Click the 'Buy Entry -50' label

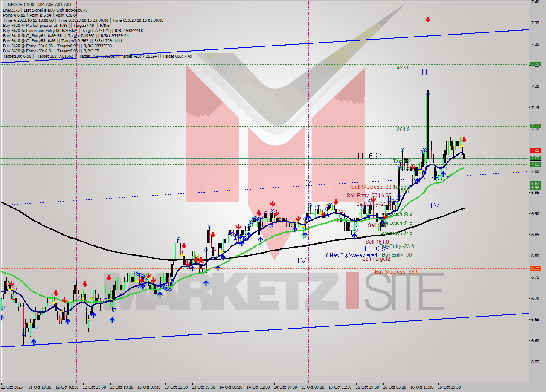pyautogui.click(x=397, y=255)
